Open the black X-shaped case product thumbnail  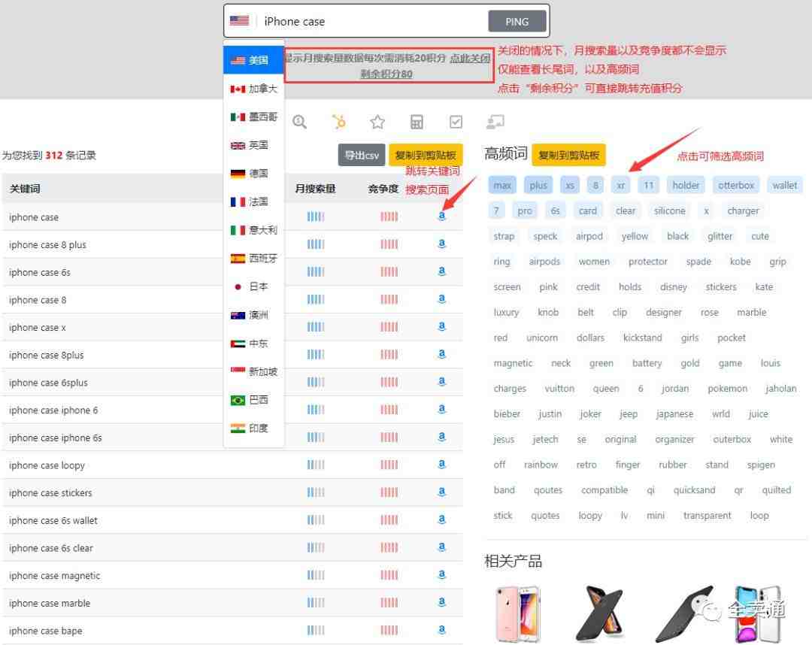[600, 613]
